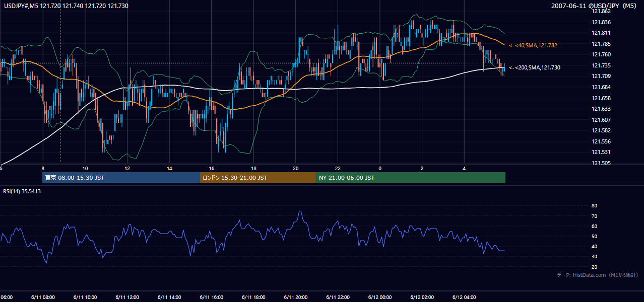Click hour label 16 under price chart
The width and height of the screenshot is (644, 302).
pos(212,168)
